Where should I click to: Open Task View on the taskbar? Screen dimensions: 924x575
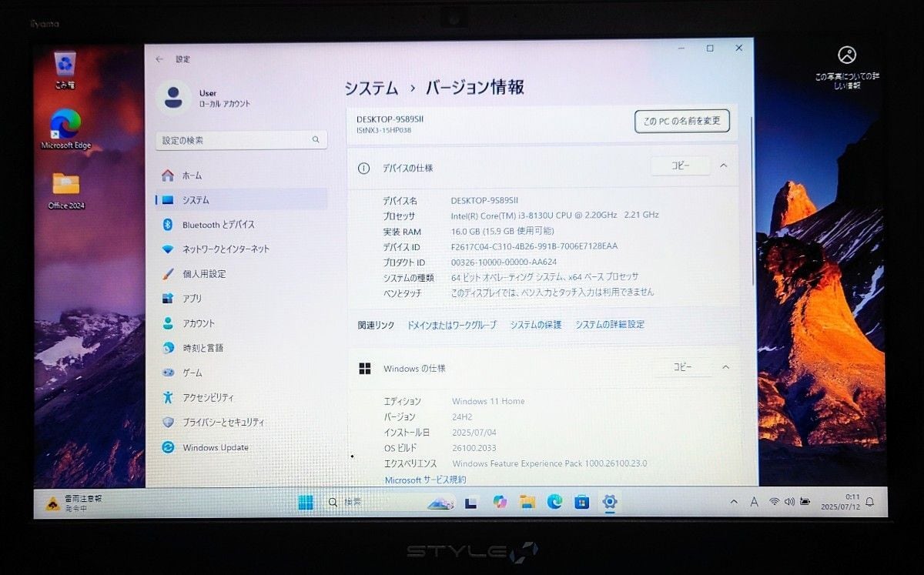(471, 503)
